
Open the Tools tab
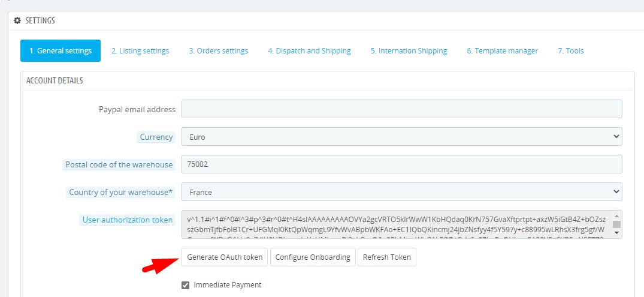click(x=570, y=51)
